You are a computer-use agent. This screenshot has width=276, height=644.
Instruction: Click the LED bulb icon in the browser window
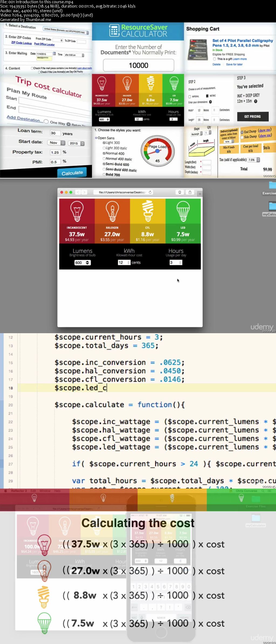tap(183, 211)
